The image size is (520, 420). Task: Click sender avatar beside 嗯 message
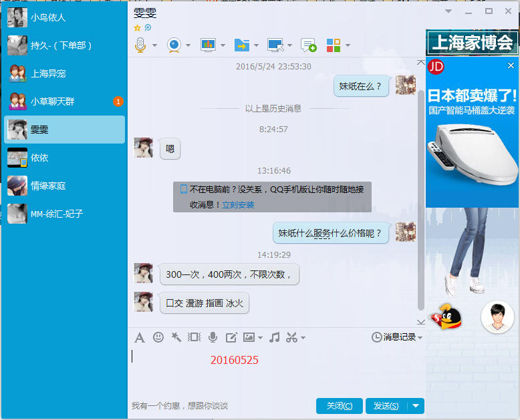click(x=143, y=148)
